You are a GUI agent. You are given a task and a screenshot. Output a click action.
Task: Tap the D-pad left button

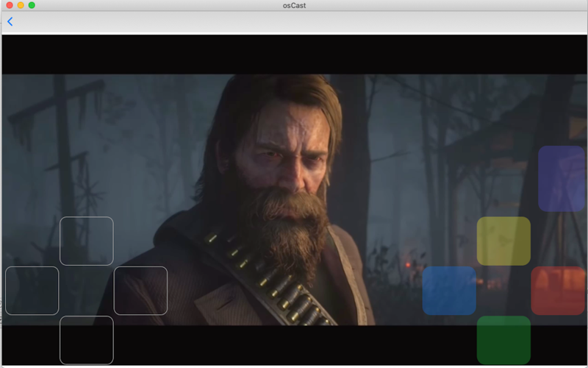32,291
